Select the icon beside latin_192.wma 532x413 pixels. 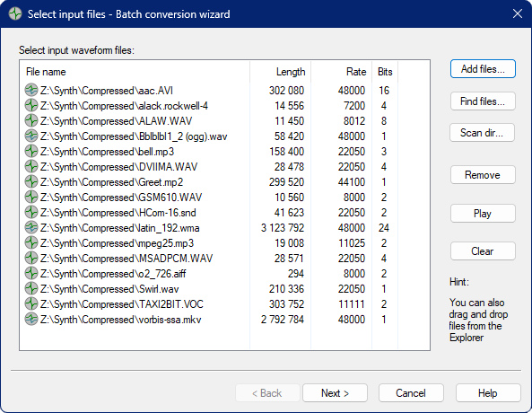tap(31, 227)
